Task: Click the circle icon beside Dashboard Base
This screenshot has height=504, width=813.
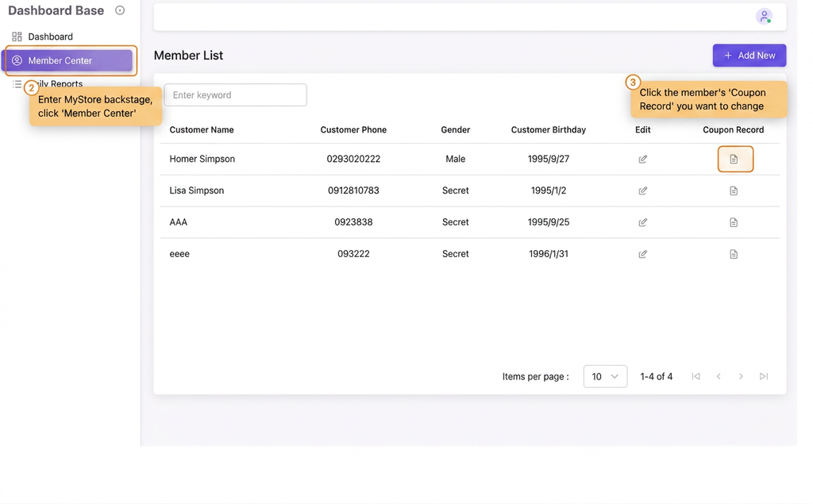Action: tap(120, 10)
